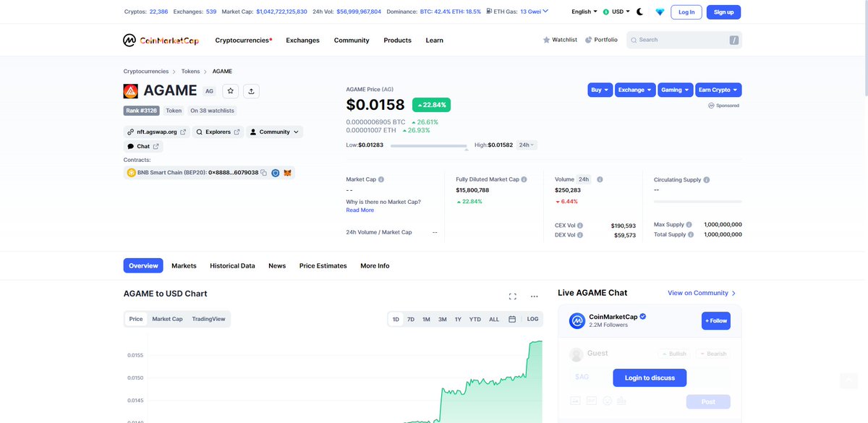This screenshot has height=423, width=868.
Task: Open the Historical Data tab
Action: tap(232, 265)
